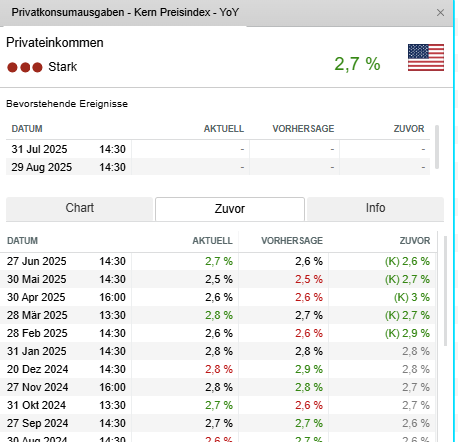Click the DATUM header in upcoming events
The image size is (458, 442).
27,129
